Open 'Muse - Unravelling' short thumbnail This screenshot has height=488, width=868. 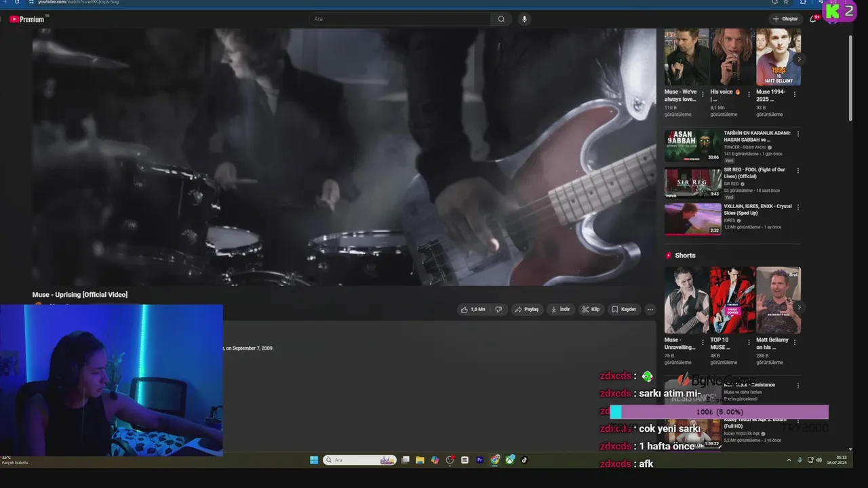tap(686, 300)
